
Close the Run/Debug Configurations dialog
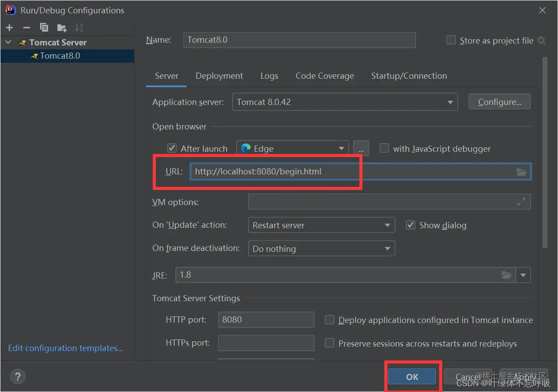[x=542, y=10]
